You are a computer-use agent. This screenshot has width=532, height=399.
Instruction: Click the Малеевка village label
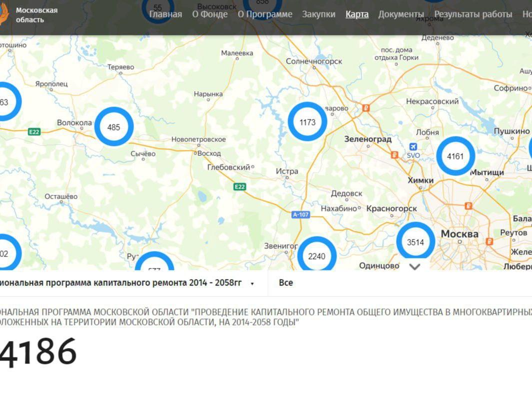(237, 53)
